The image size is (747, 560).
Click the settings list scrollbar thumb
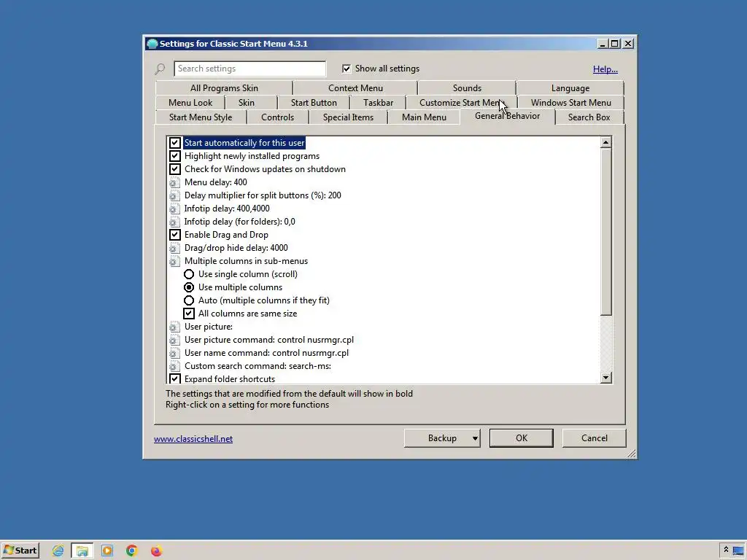pos(605,231)
